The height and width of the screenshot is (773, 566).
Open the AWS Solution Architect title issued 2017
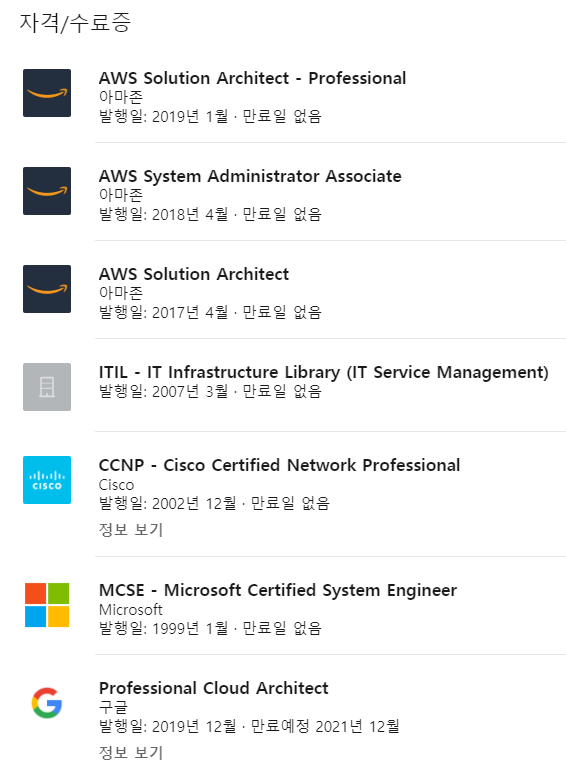(194, 274)
